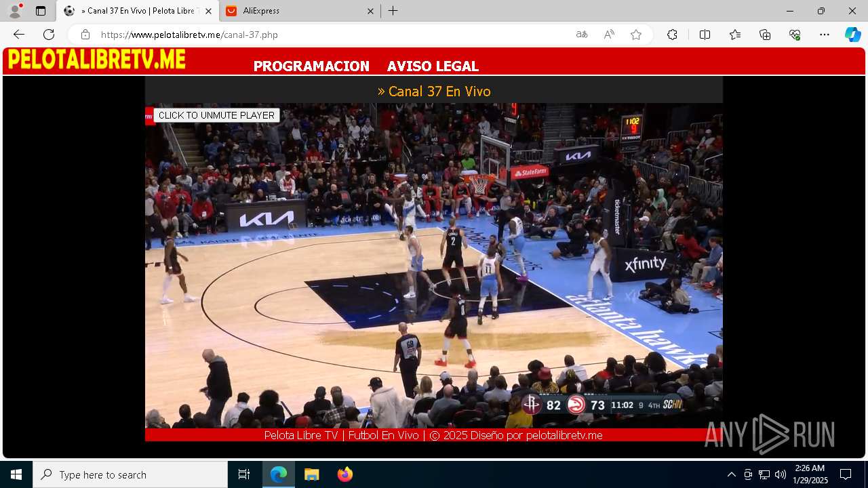Click to unmute player button

coord(216,115)
